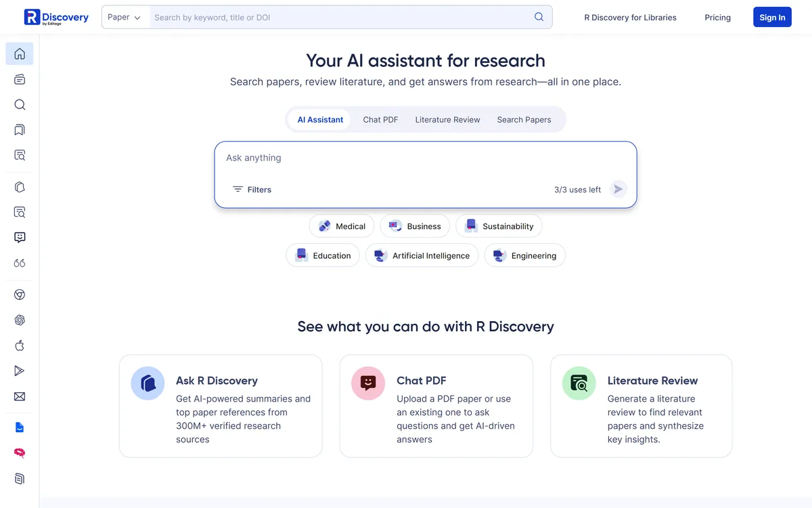Expand the Filters option in the ask box
The image size is (812, 508).
click(x=252, y=190)
